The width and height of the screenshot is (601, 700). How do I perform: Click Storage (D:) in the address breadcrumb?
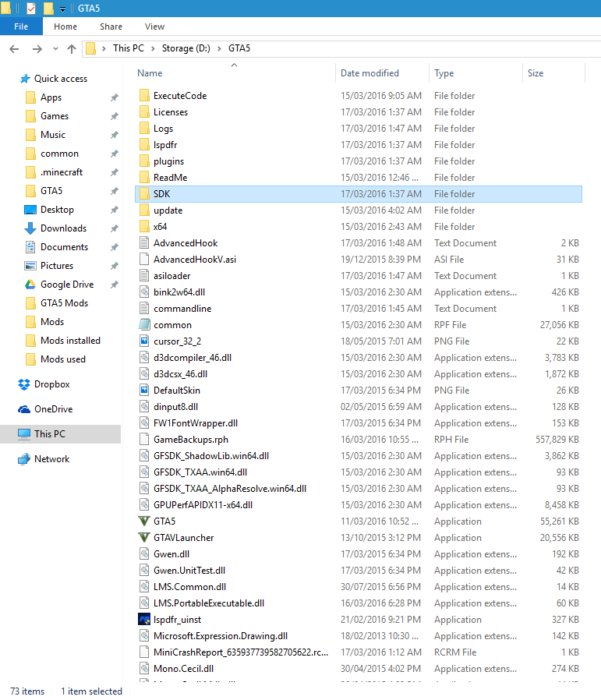pos(186,48)
